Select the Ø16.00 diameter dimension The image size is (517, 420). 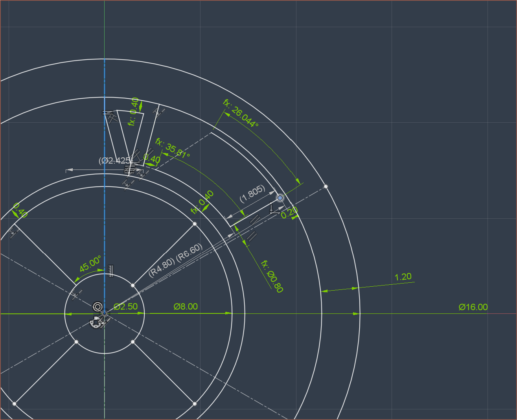473,307
